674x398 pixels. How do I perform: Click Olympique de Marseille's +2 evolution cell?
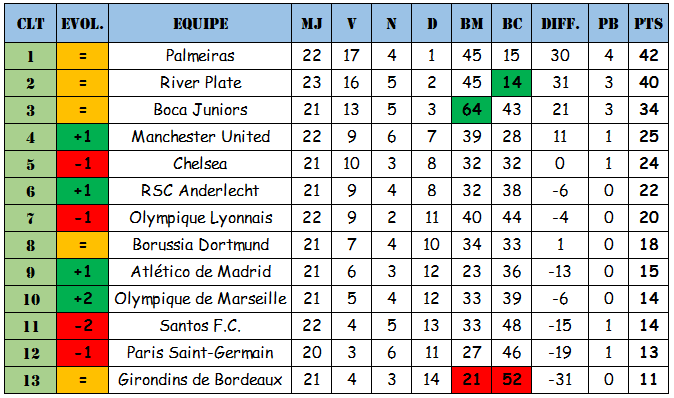(x=82, y=299)
